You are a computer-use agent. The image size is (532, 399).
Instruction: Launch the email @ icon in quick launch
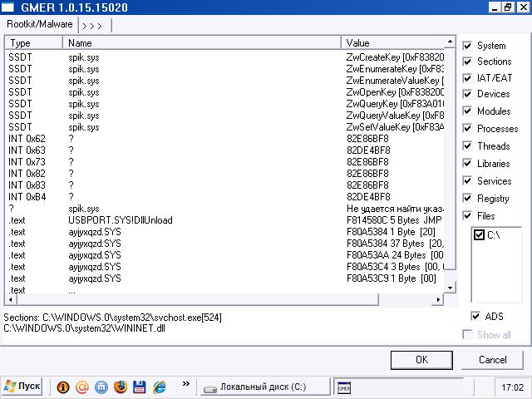(82, 387)
